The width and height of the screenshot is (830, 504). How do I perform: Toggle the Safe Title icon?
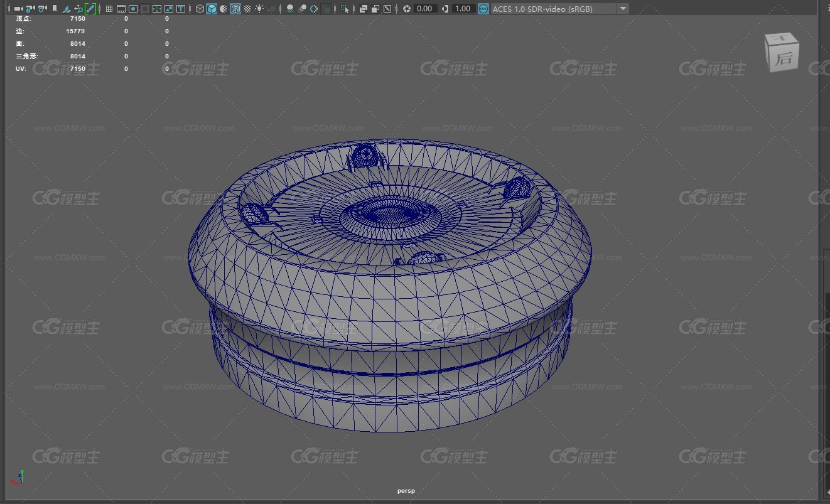coord(181,9)
